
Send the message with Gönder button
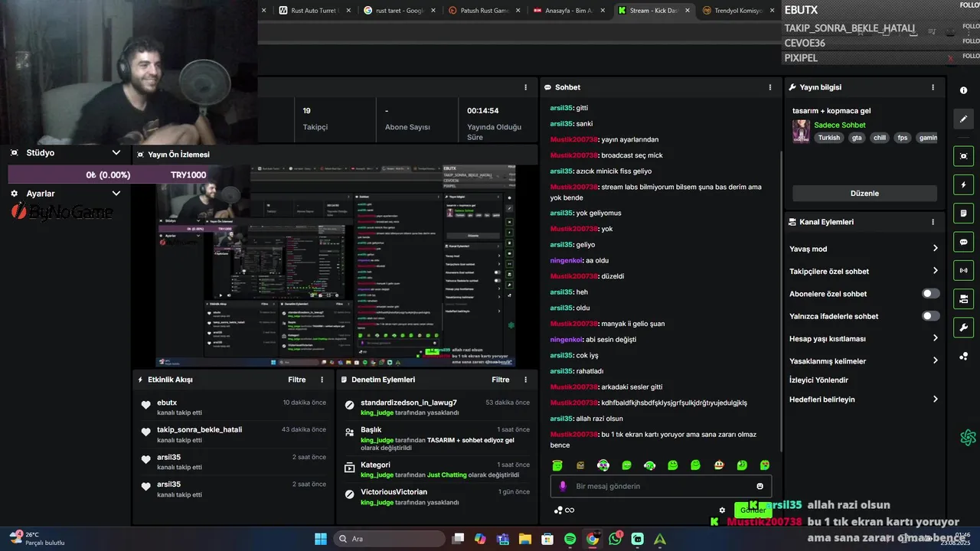[753, 510]
